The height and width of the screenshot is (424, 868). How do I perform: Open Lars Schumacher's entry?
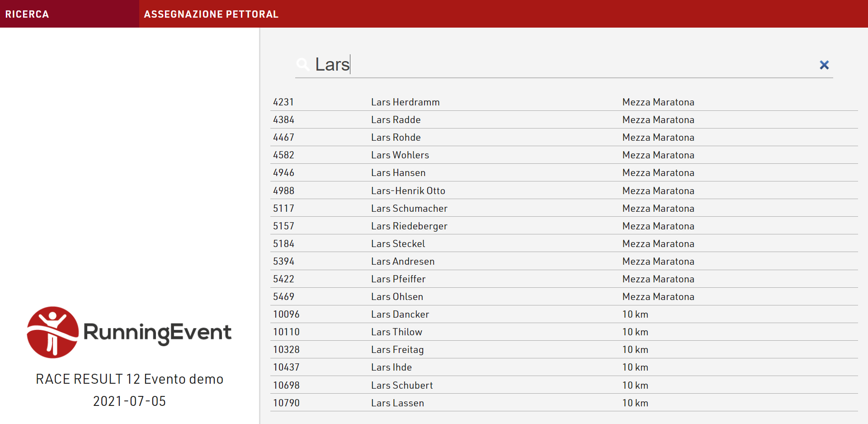[409, 209]
